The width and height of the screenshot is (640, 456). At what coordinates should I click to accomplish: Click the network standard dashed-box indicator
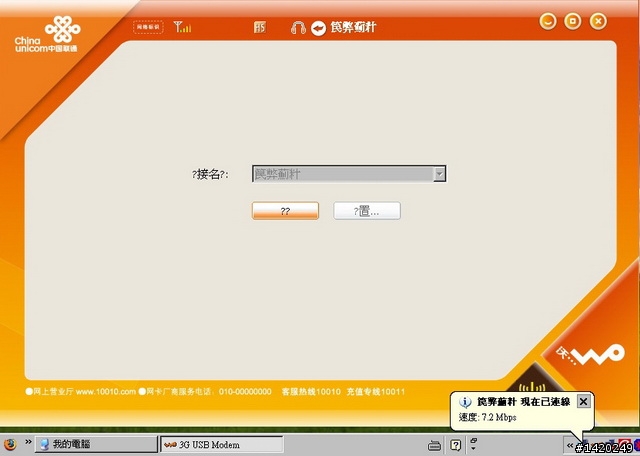tap(148, 27)
